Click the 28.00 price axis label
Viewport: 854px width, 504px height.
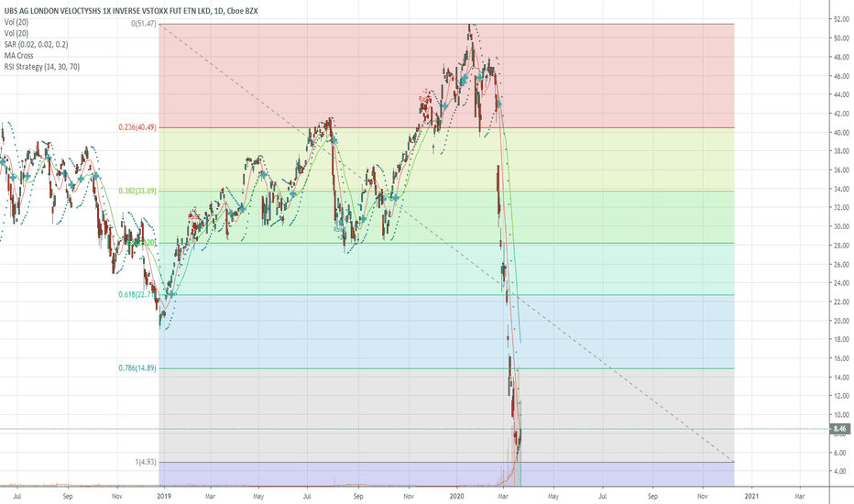(841, 246)
